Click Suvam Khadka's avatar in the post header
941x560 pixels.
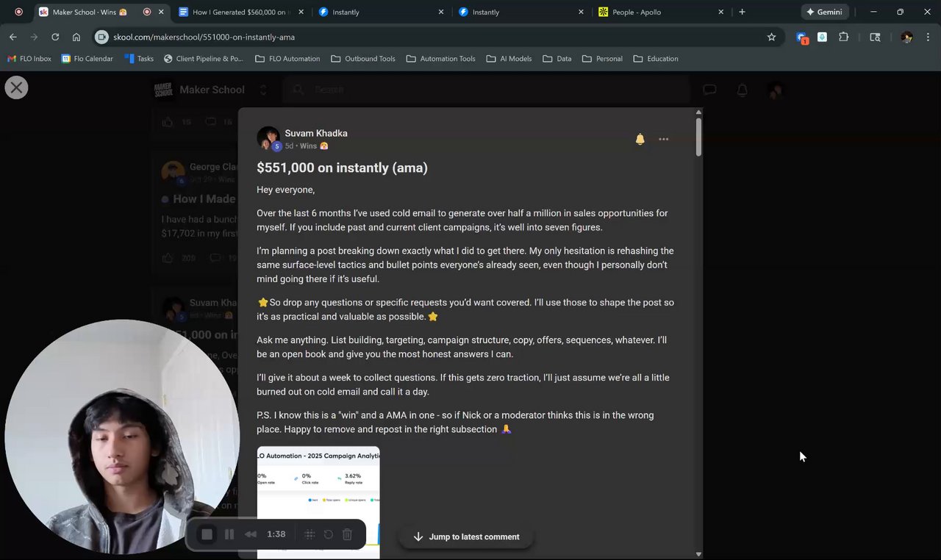[x=268, y=138]
